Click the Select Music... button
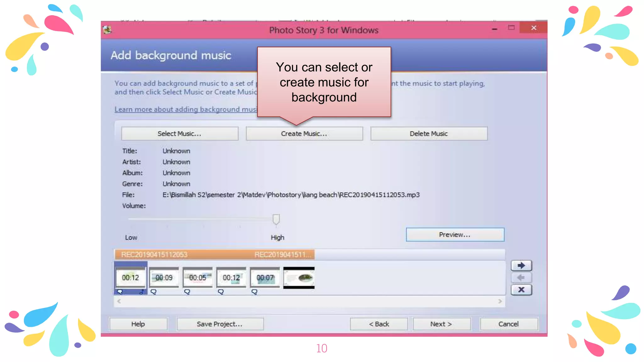 (180, 134)
